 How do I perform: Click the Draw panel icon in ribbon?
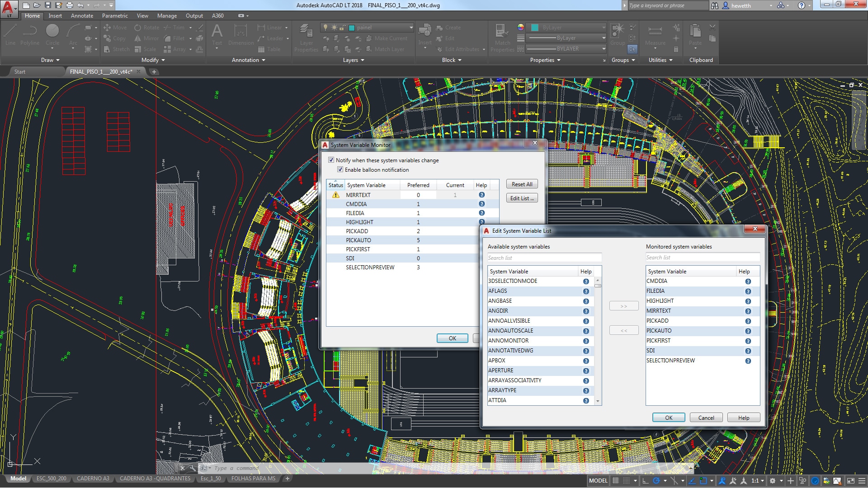tap(49, 60)
